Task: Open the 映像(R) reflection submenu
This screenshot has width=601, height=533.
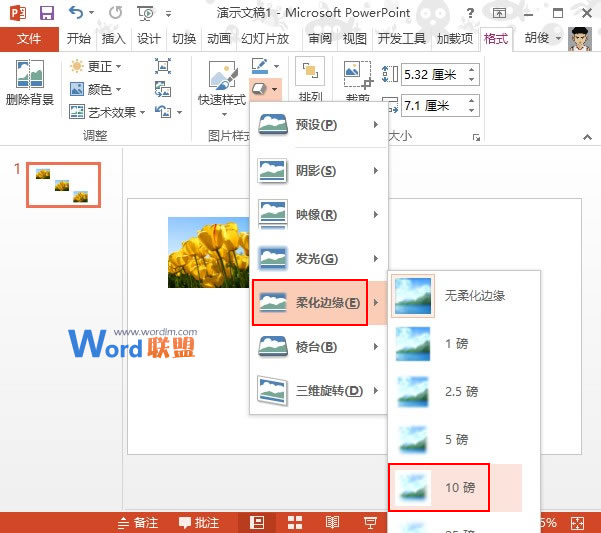Action: [x=318, y=215]
